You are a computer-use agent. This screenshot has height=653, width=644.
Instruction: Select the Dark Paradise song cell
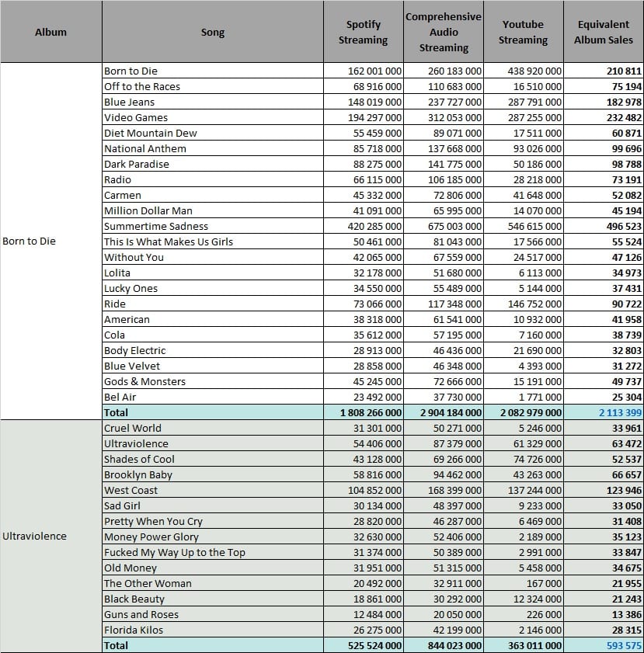tap(212, 164)
